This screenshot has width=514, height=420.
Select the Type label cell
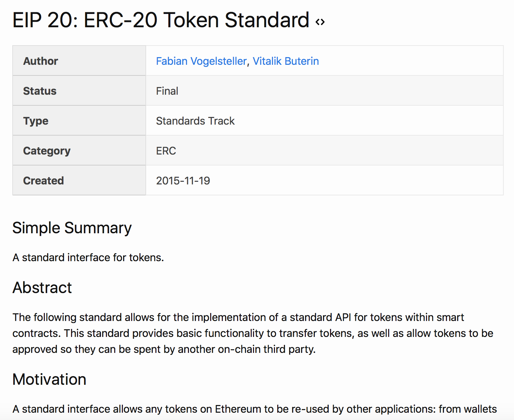click(79, 121)
